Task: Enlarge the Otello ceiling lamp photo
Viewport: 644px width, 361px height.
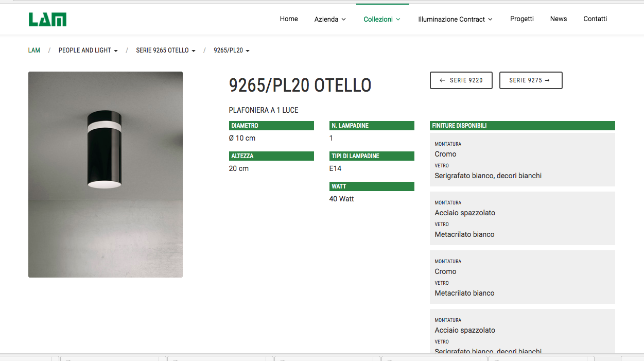Action: tap(106, 175)
